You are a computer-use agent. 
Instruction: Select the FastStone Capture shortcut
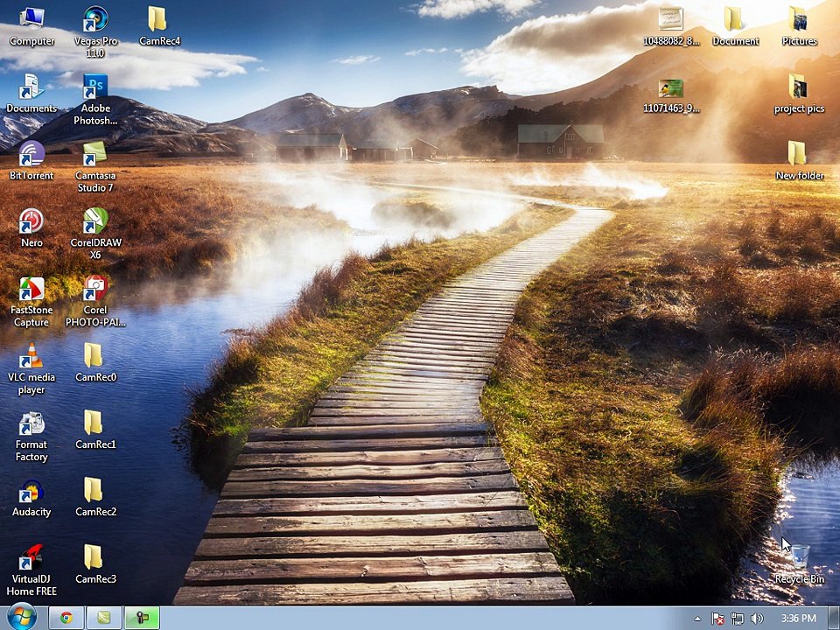(x=31, y=302)
